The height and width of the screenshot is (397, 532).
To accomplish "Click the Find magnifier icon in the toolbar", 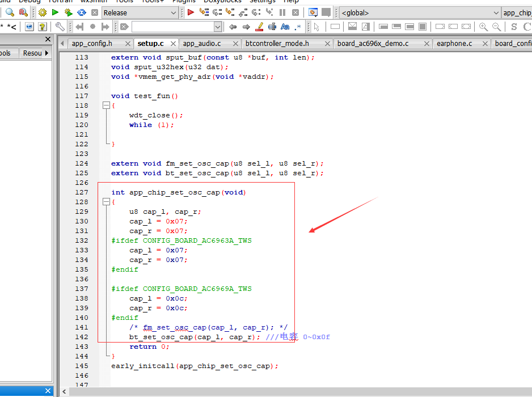I will (x=10, y=12).
